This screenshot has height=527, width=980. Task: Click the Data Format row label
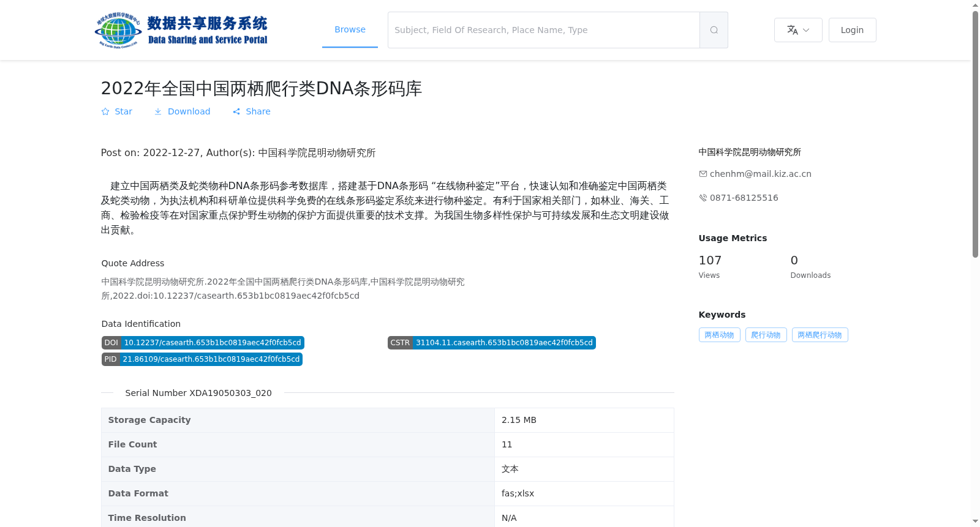click(138, 493)
